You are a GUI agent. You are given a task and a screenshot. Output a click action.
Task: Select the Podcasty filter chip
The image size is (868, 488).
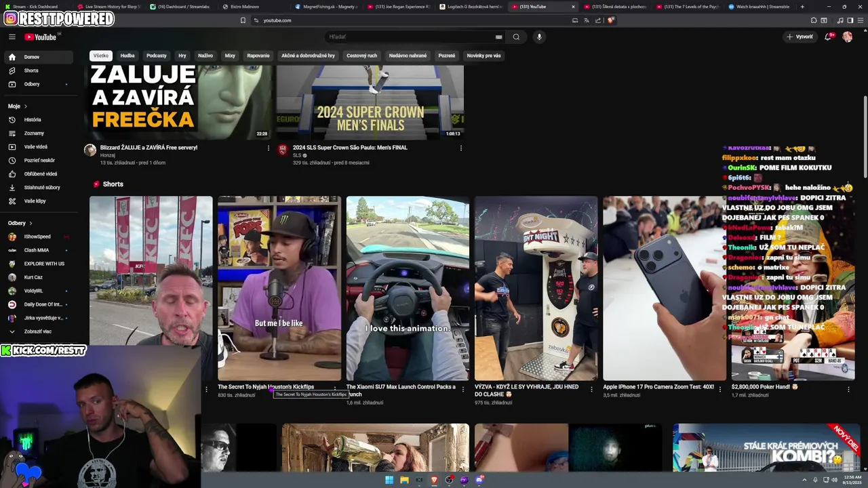point(157,56)
